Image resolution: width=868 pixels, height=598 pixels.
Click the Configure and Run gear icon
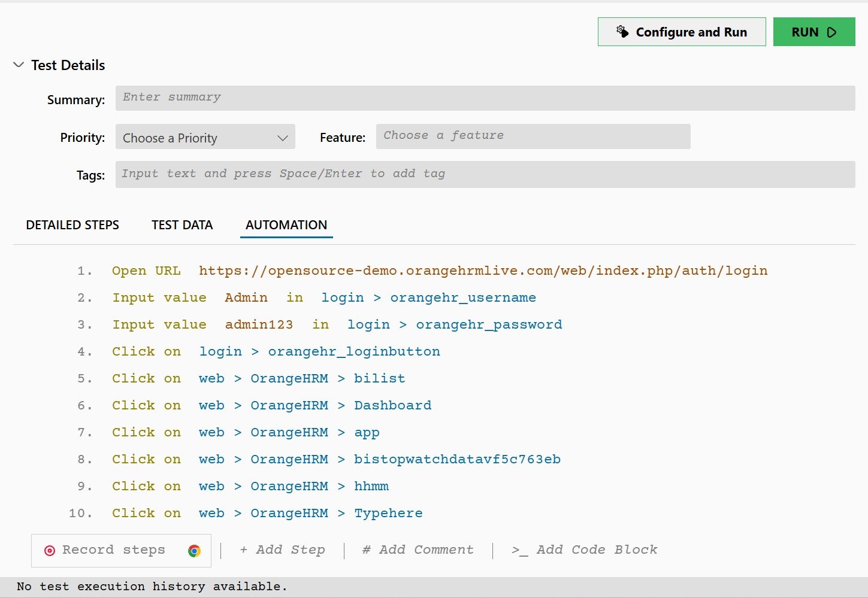[x=622, y=32]
